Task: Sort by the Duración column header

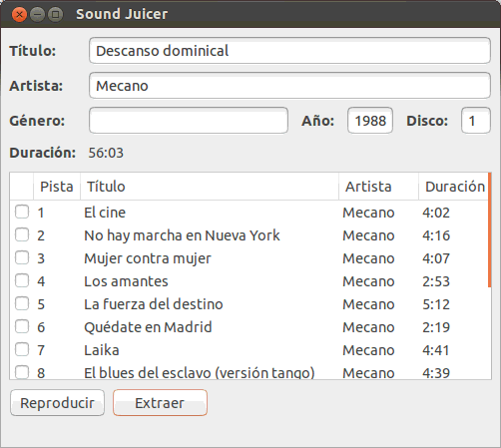Action: tap(453, 187)
